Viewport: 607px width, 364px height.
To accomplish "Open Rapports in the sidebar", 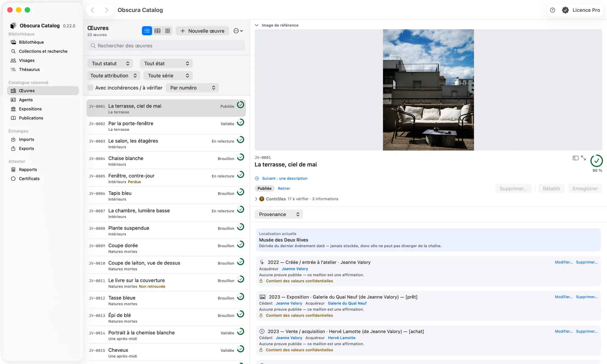I will [x=28, y=170].
